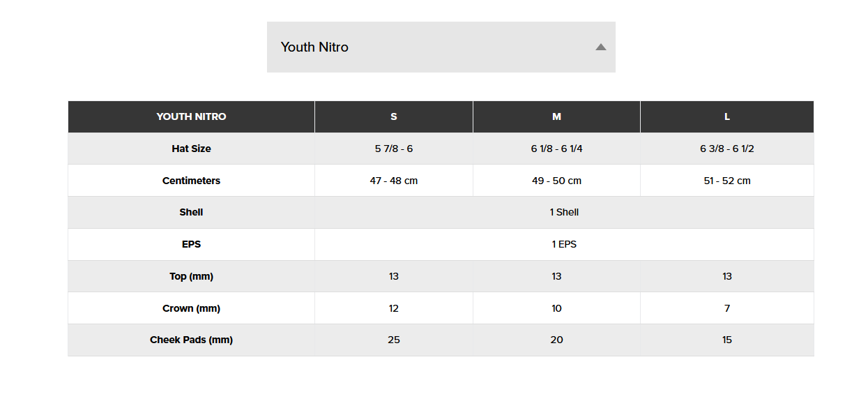Click the M size column header

click(x=556, y=116)
